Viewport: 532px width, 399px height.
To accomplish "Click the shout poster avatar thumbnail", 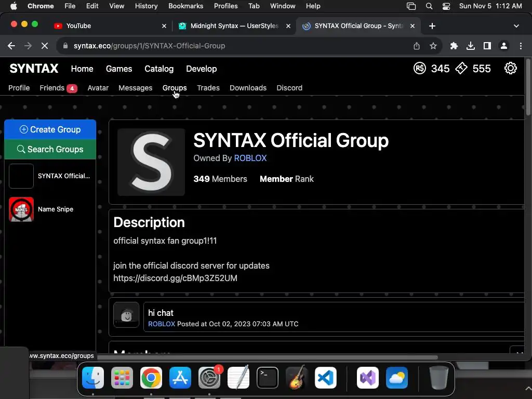I will coord(126,315).
